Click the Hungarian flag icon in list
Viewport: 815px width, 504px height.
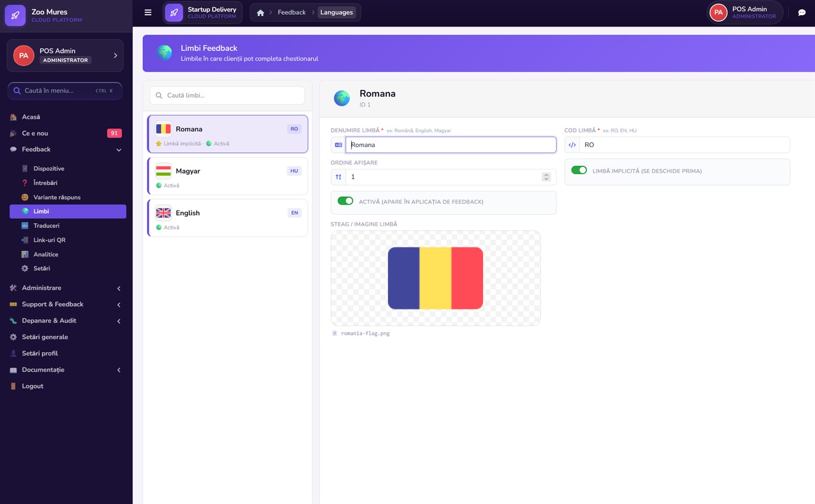click(164, 171)
